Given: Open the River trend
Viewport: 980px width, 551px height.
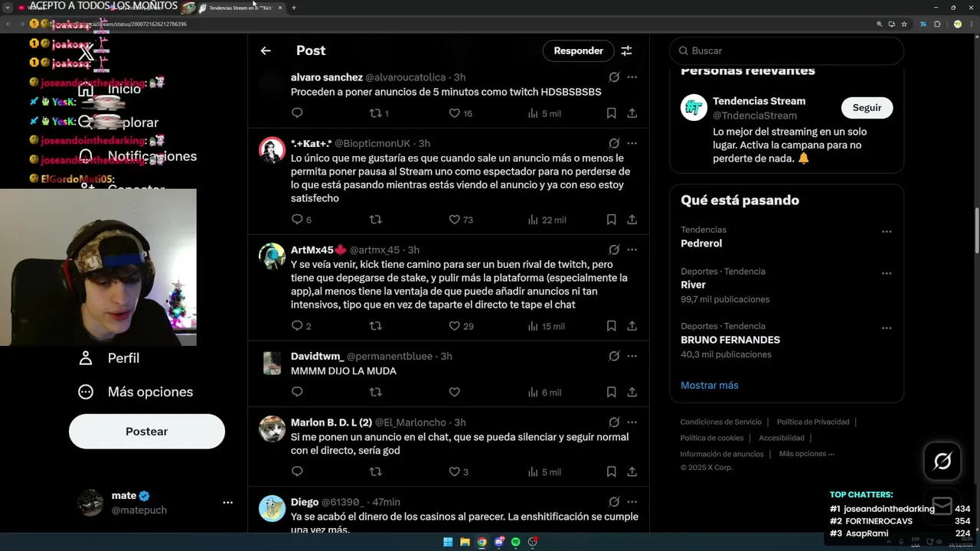Looking at the screenshot, I should pos(786,285).
